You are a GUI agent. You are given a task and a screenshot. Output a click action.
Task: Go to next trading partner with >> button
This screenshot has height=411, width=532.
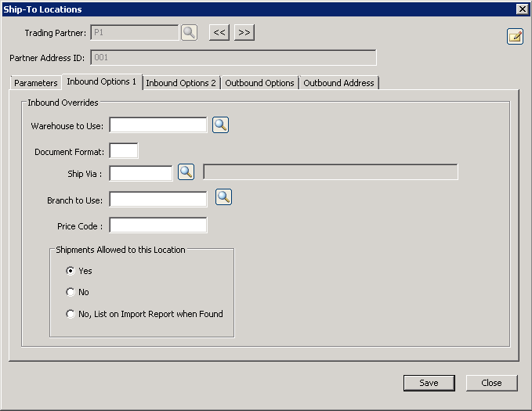[244, 32]
